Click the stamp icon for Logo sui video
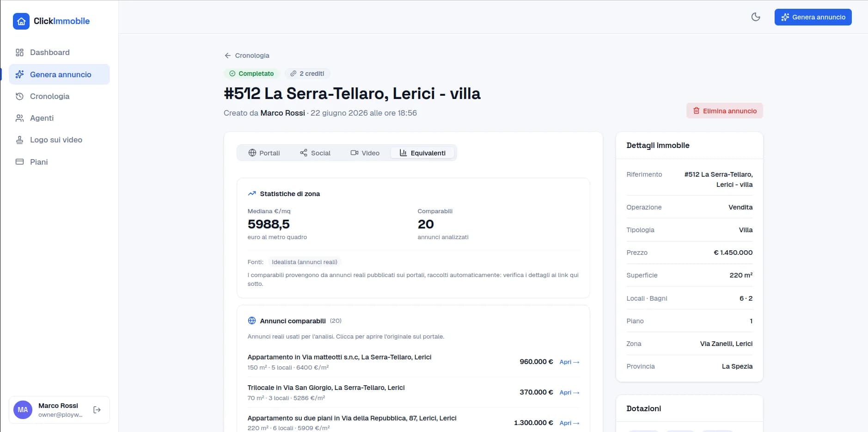The height and width of the screenshot is (432, 868). [x=19, y=140]
